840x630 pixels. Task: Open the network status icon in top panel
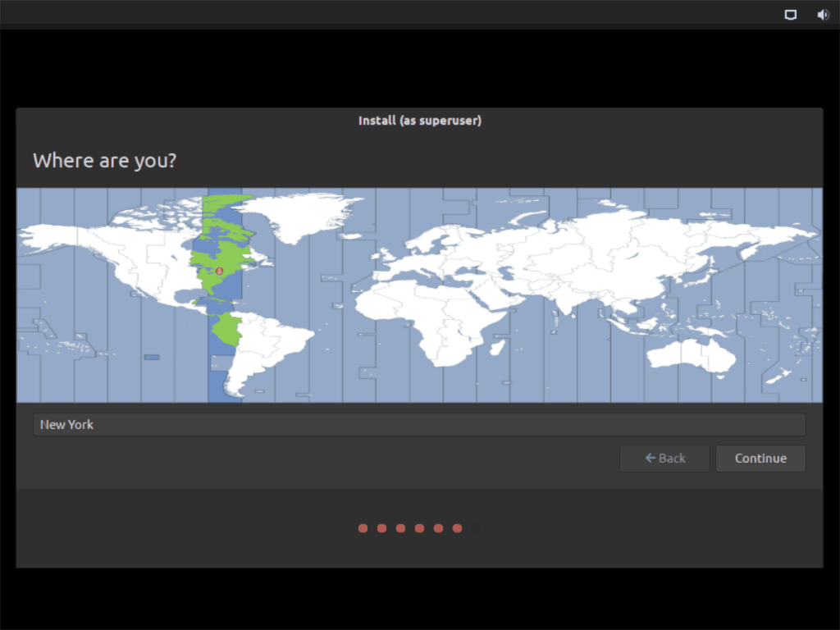point(791,15)
